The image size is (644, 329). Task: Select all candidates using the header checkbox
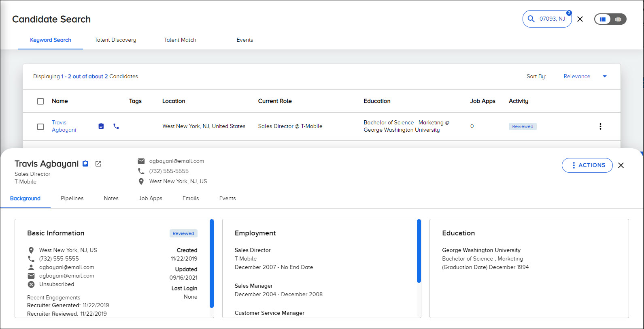point(40,101)
